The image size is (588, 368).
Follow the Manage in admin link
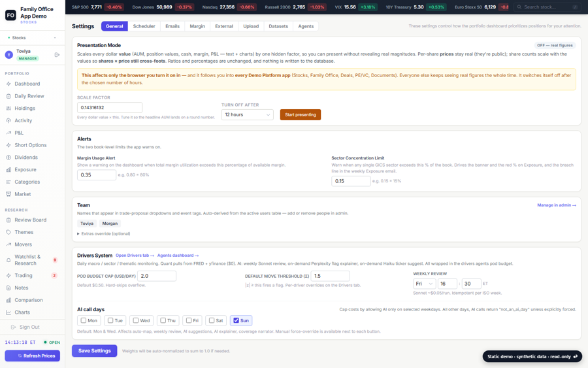557,205
